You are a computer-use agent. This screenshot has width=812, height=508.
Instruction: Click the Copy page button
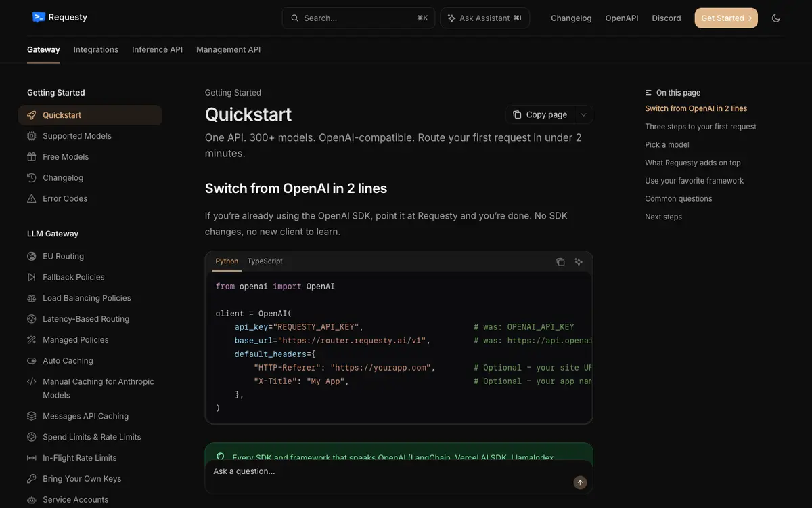point(540,115)
